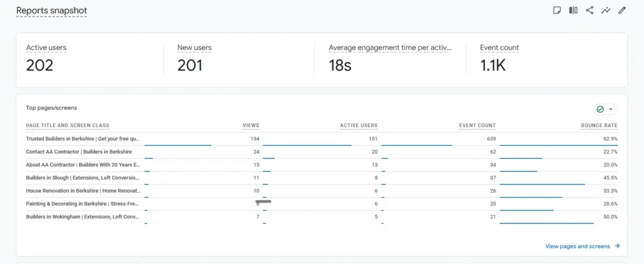Viewport: 644px width, 264px height.
Task: Click the arrow beside View pages and screens
Action: (x=617, y=246)
